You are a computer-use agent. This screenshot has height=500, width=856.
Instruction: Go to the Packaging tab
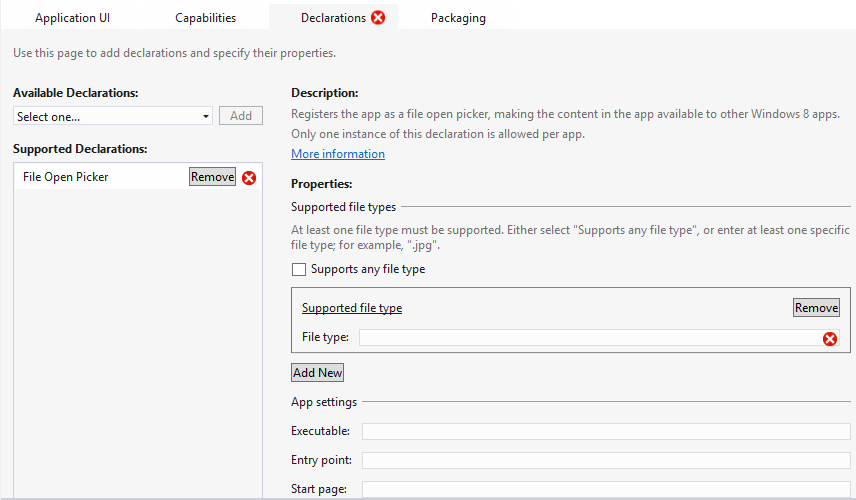458,18
